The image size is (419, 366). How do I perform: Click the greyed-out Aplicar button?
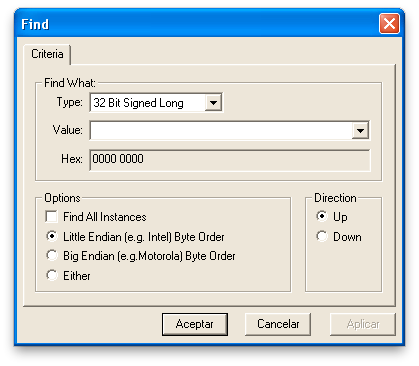pyautogui.click(x=363, y=324)
